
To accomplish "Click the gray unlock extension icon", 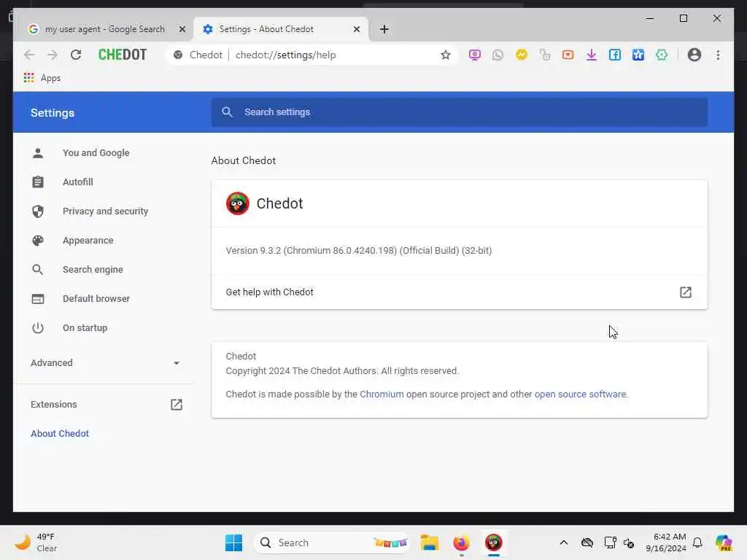I will (544, 55).
